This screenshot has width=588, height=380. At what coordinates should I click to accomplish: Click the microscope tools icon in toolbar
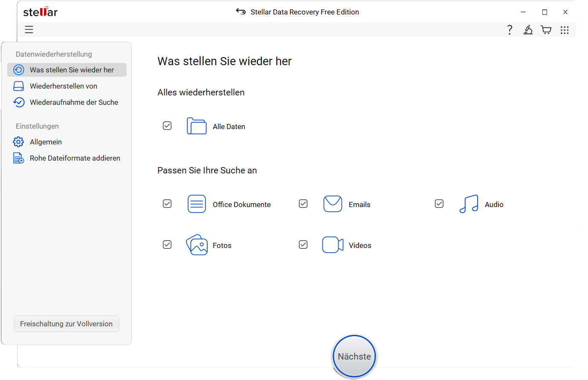(x=528, y=29)
